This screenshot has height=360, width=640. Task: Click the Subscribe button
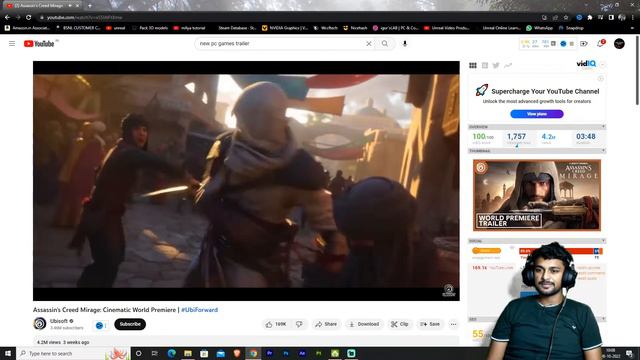[130, 324]
